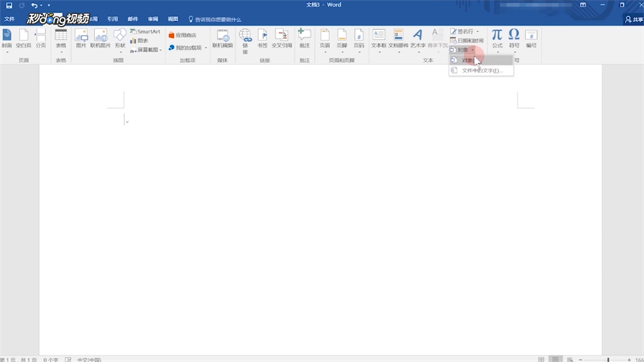Insert WordArt (艺术字)
Screen dimensions: 644x362
click(x=418, y=40)
